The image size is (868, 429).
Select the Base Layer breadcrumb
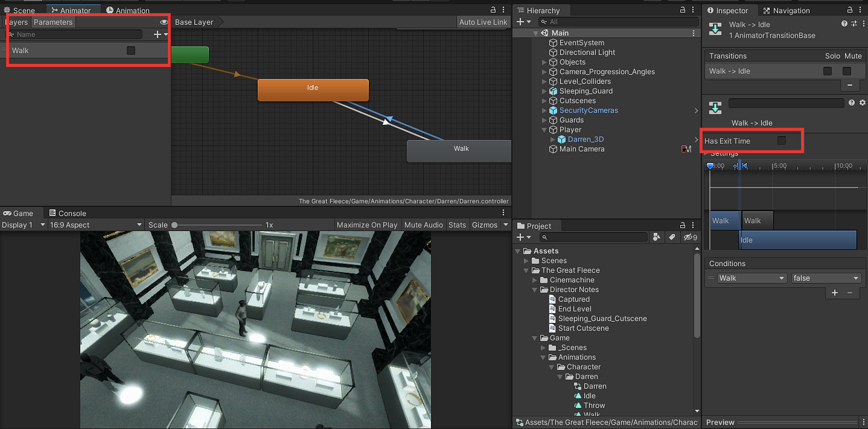(x=194, y=22)
